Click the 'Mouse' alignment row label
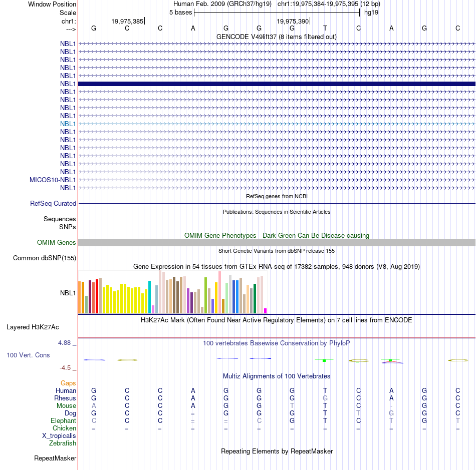The image size is (476, 470). pyautogui.click(x=66, y=406)
